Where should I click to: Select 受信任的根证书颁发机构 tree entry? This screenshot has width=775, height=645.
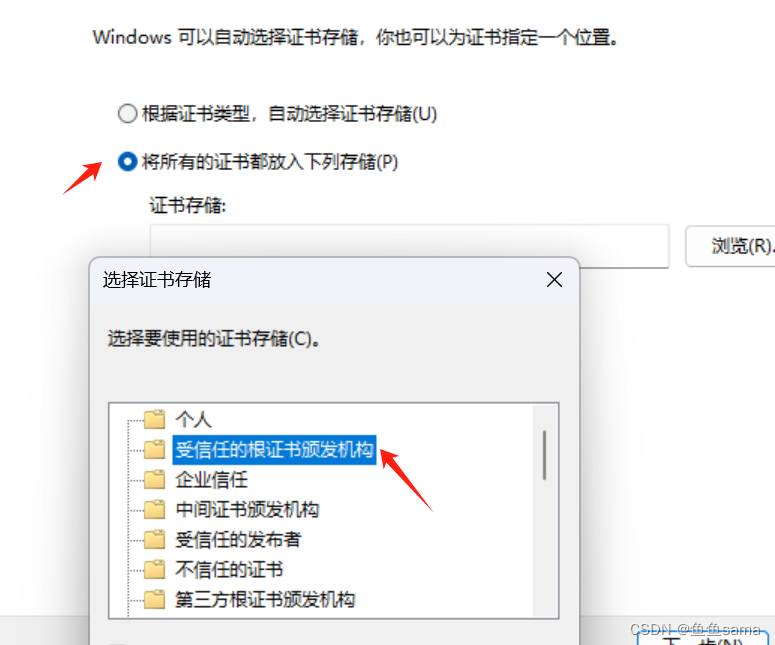pyautogui.click(x=274, y=450)
